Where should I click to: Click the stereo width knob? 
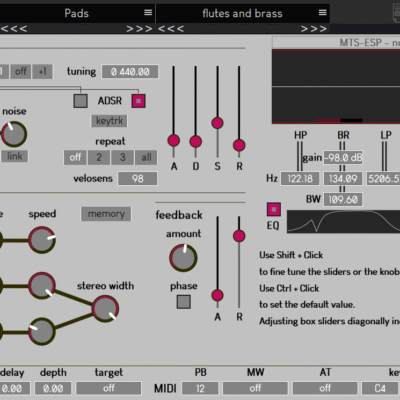pos(105,309)
